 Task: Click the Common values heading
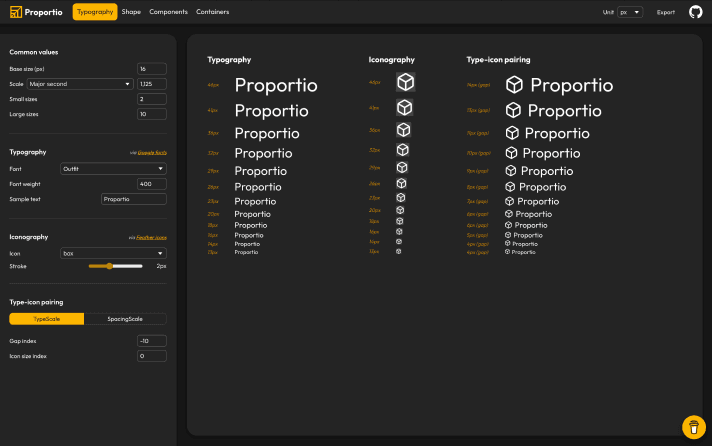[34, 52]
